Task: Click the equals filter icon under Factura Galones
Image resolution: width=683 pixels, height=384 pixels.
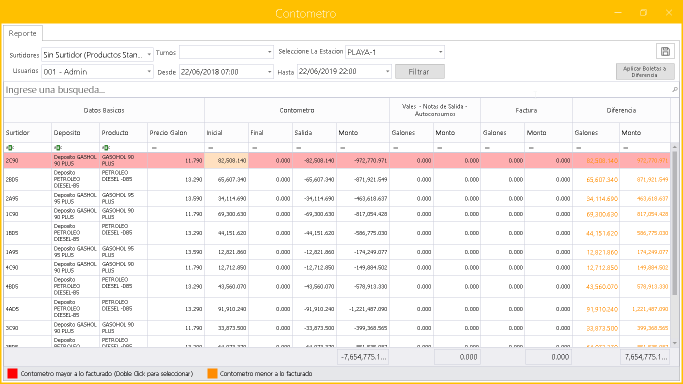Action: tap(487, 148)
